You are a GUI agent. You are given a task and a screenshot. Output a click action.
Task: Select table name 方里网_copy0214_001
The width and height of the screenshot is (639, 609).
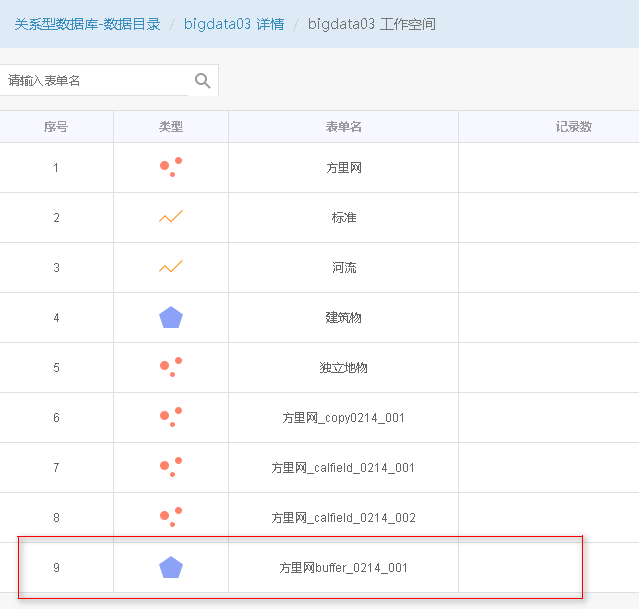click(x=344, y=418)
